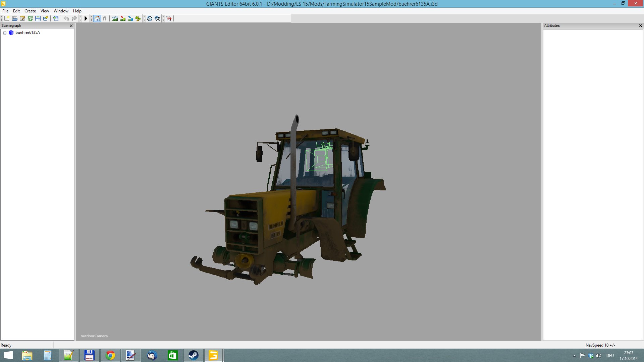Open the View menu
The image size is (644, 362).
coord(45,11)
